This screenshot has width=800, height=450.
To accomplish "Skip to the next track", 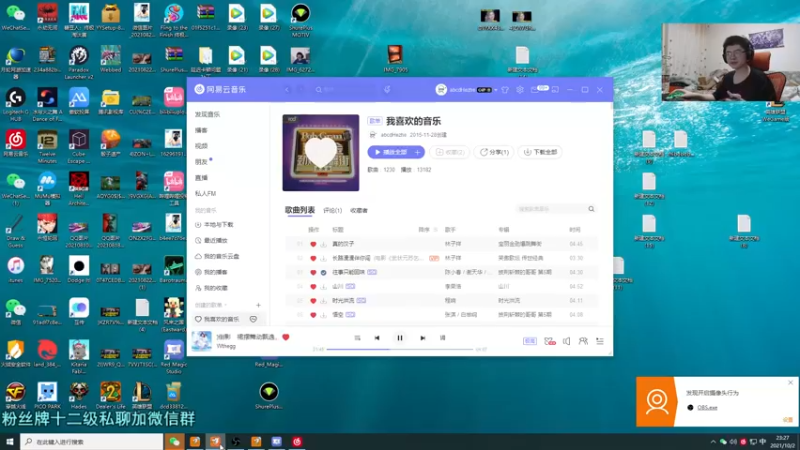I will pyautogui.click(x=422, y=338).
